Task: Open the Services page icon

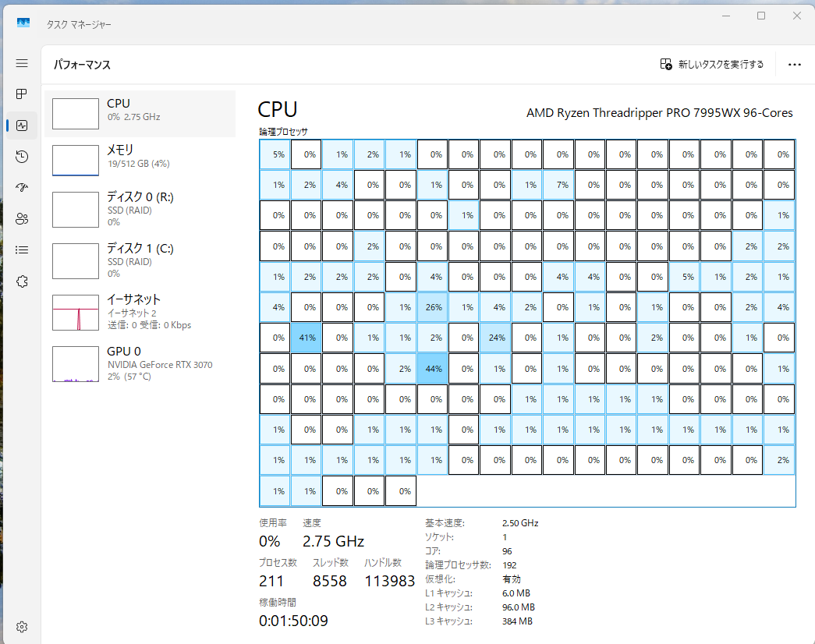Action: [x=22, y=281]
